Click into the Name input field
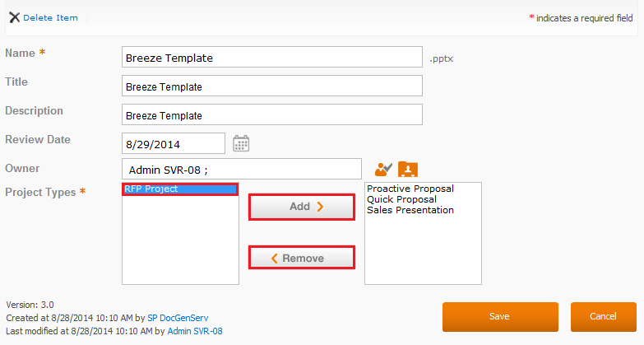 point(272,57)
